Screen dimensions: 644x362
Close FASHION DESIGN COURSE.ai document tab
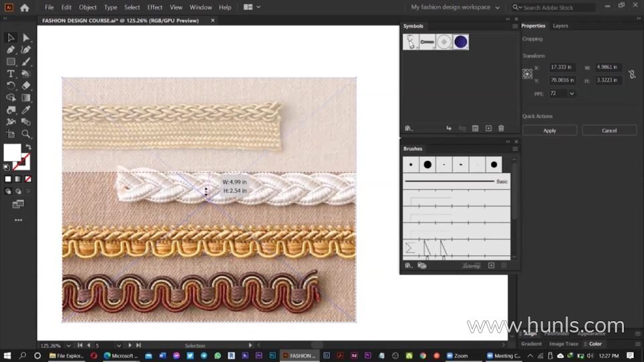pos(213,20)
